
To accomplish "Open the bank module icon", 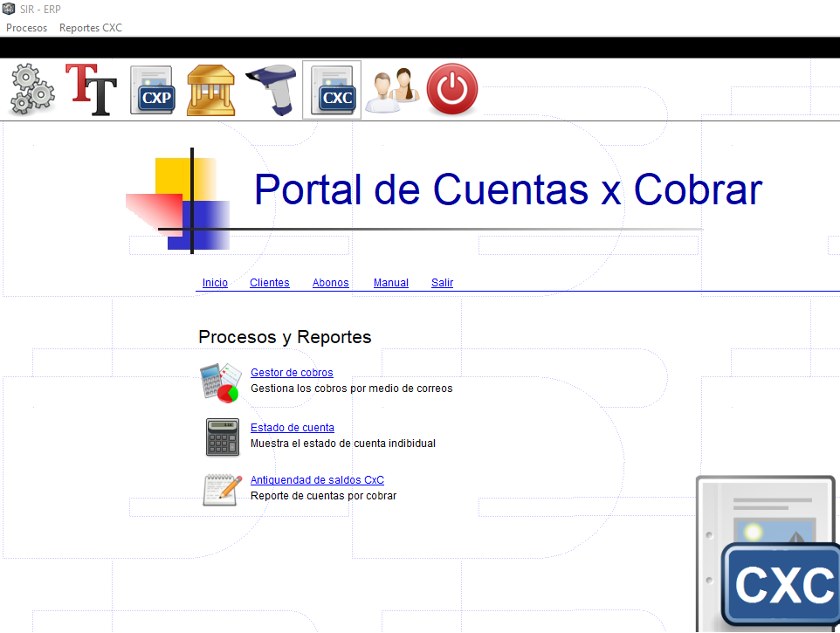I will (210, 87).
